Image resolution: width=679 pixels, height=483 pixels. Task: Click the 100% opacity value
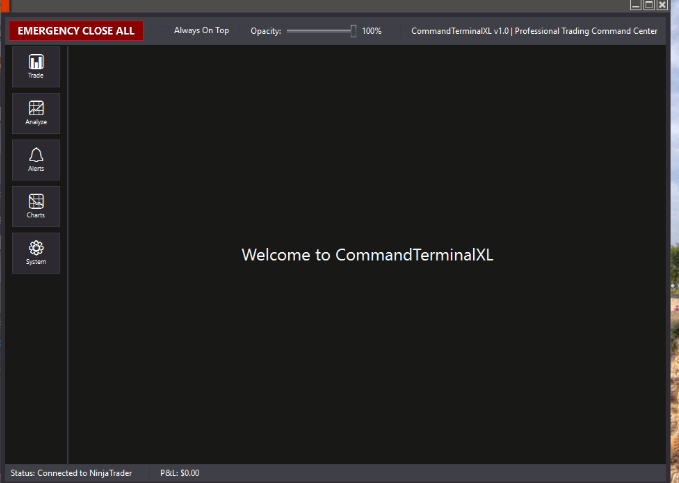coord(372,31)
